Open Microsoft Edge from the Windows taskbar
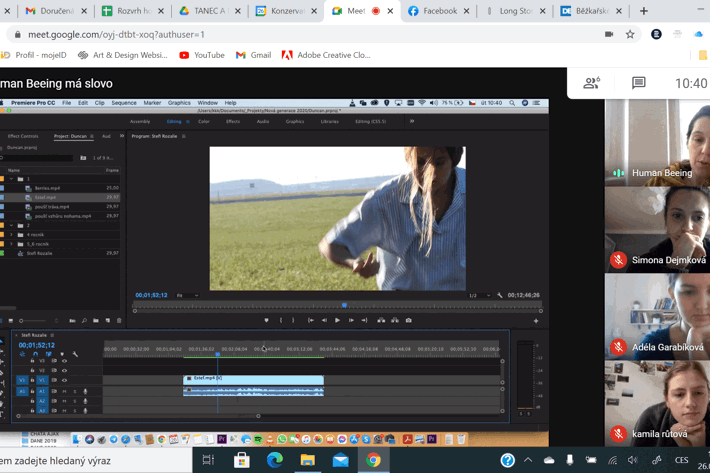 [275, 460]
